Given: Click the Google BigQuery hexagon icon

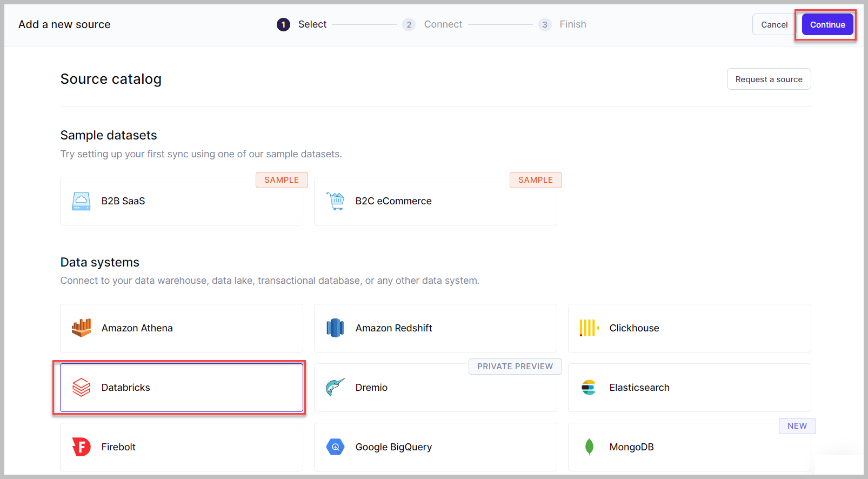Looking at the screenshot, I should click(335, 447).
